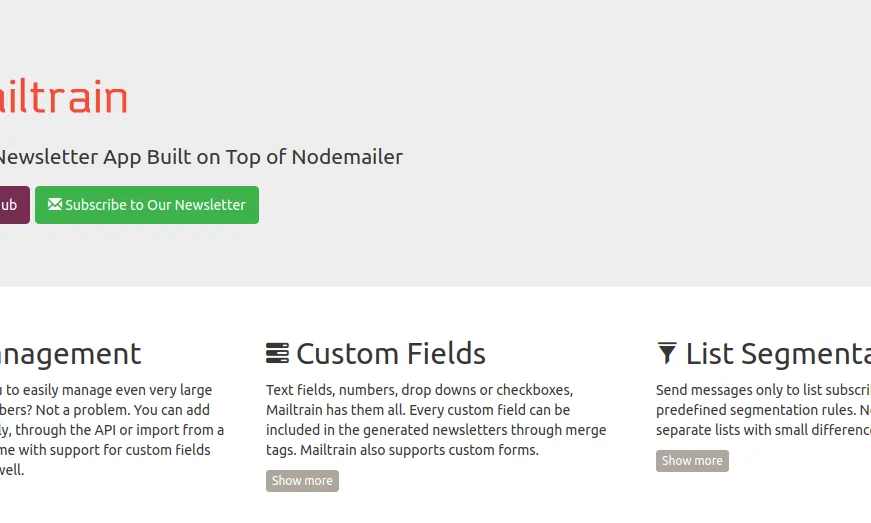Click the partially visible management heading

[71, 354]
